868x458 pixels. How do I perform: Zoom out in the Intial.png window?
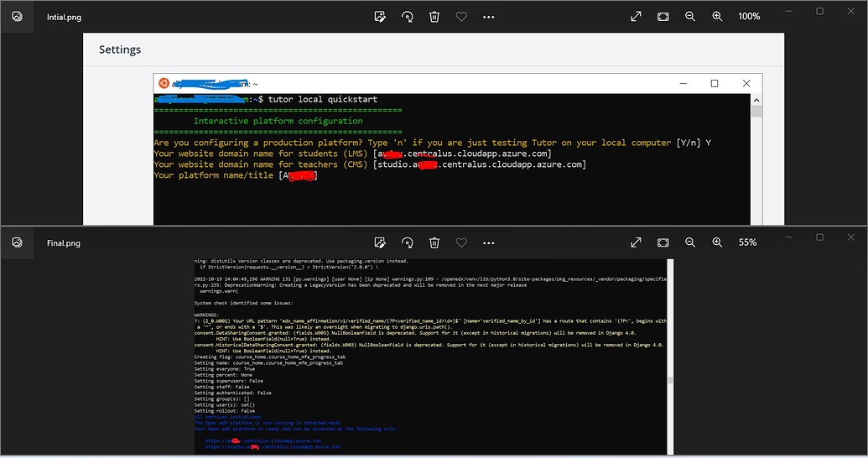click(x=690, y=17)
